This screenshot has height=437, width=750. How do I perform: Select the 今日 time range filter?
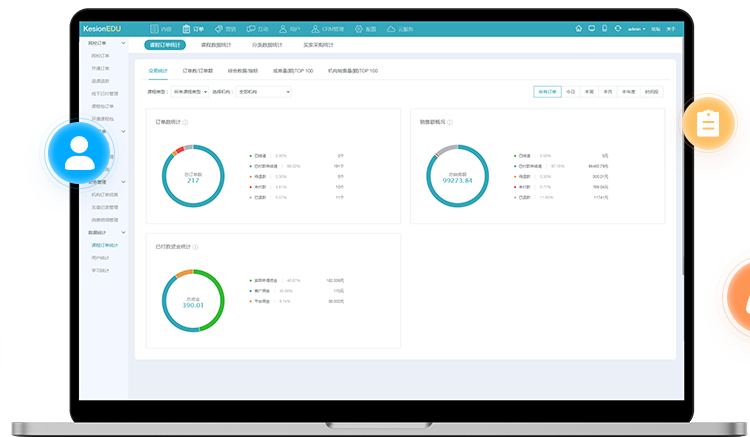tap(570, 91)
